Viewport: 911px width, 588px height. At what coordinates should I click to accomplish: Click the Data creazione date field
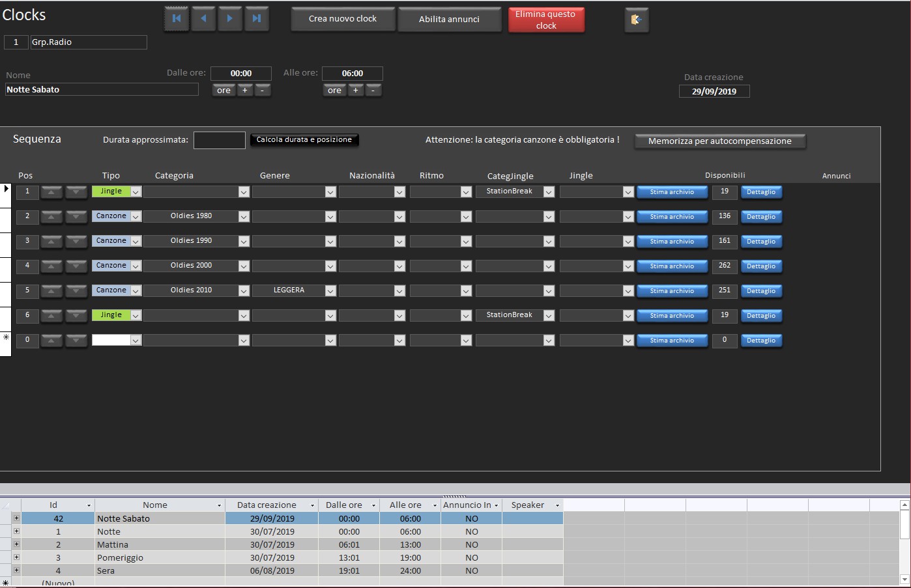click(714, 92)
